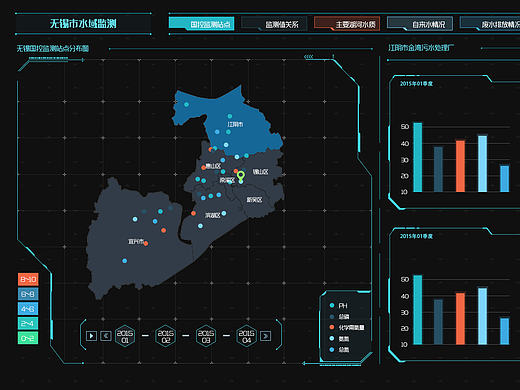Switch to the 监测值关系 tab
The height and width of the screenshot is (390, 520).
(x=274, y=24)
